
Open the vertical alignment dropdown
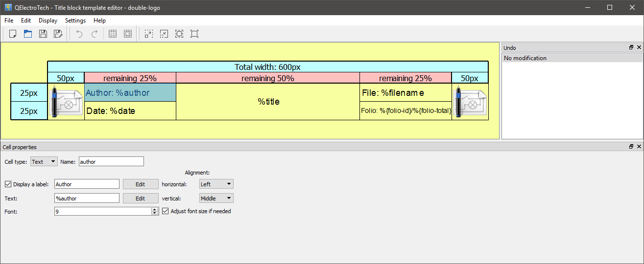pyautogui.click(x=216, y=198)
